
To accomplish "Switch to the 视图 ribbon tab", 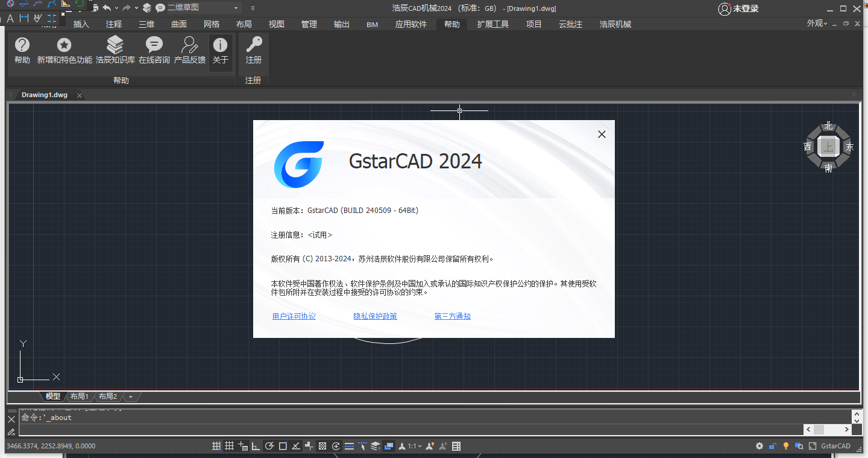I will click(277, 24).
